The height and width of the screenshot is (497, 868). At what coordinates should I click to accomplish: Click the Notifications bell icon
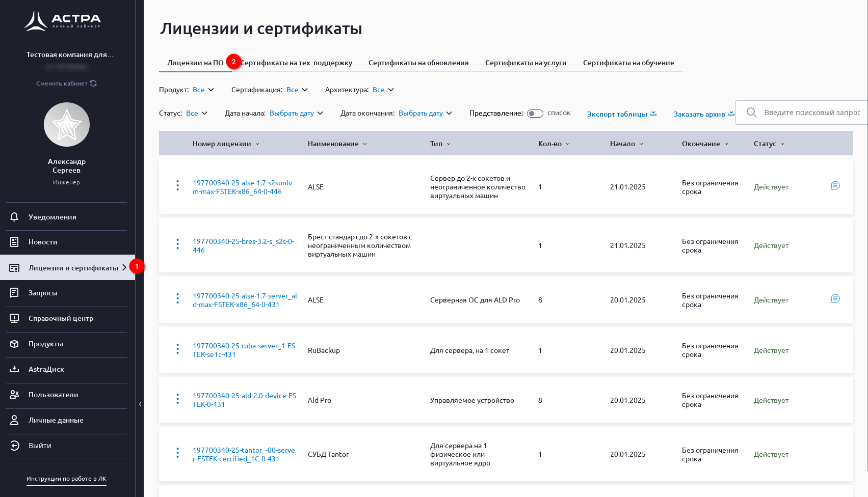(14, 217)
